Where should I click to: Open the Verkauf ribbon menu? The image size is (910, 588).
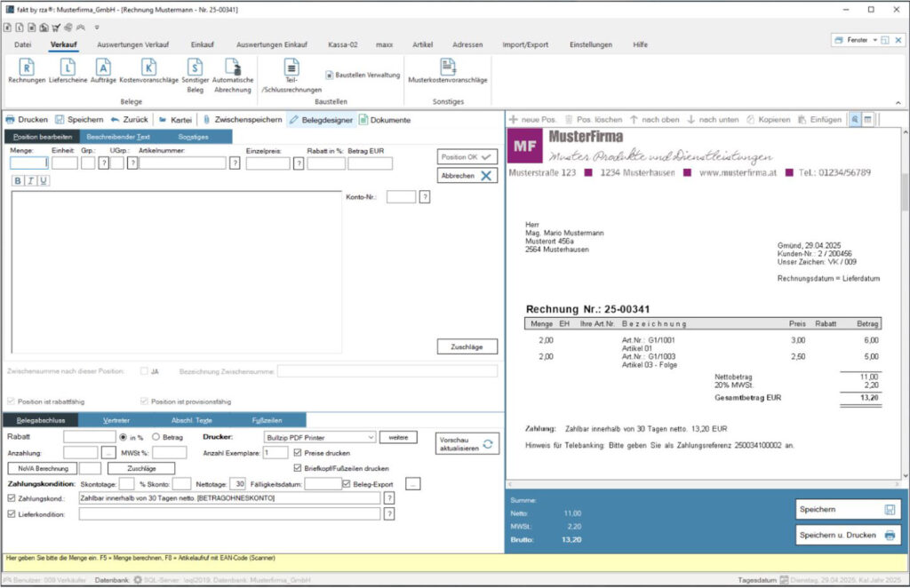[x=62, y=44]
